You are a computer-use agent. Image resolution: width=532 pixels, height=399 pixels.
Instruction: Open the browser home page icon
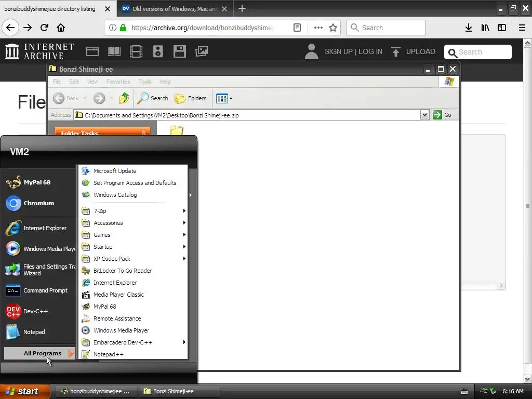[x=61, y=28]
